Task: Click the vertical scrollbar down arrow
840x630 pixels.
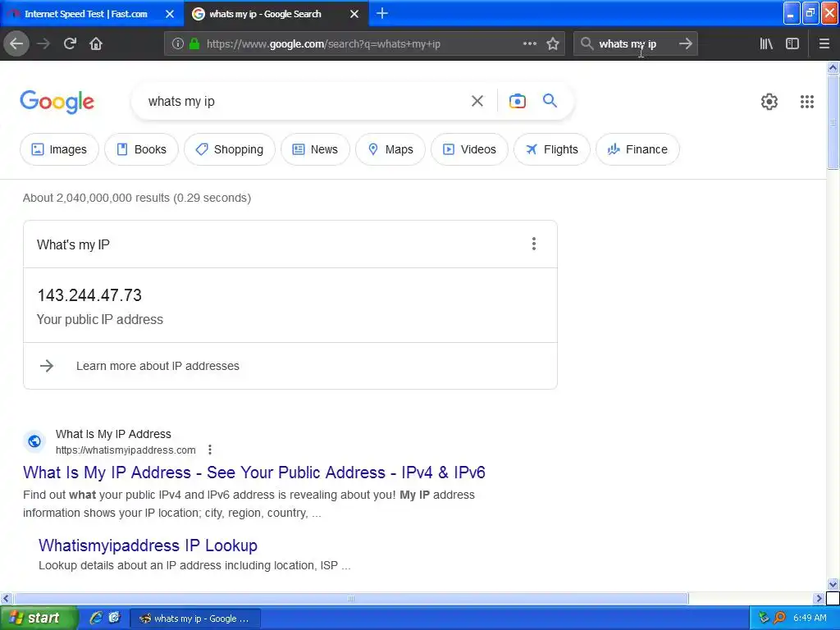Action: (x=833, y=584)
